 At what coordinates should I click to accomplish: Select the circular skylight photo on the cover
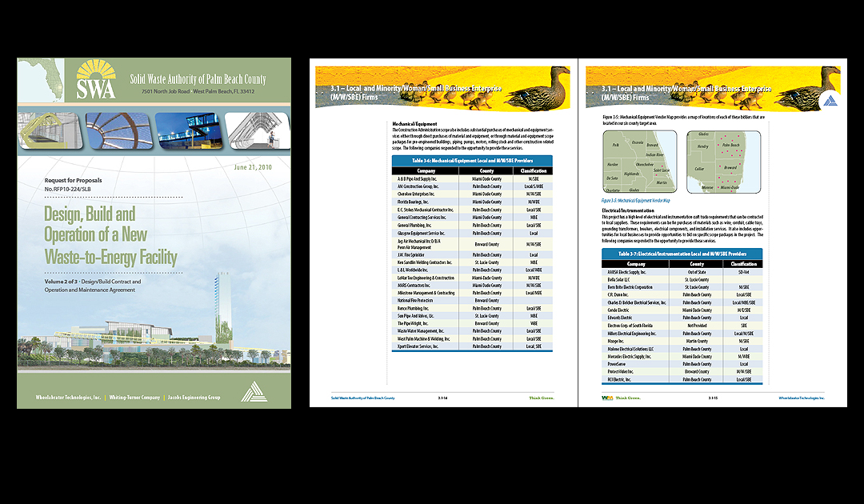[x=119, y=130]
